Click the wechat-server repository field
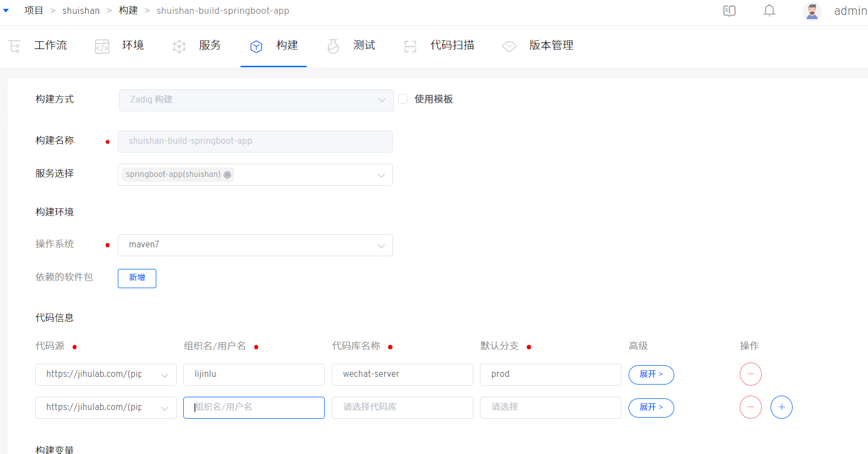 point(402,375)
